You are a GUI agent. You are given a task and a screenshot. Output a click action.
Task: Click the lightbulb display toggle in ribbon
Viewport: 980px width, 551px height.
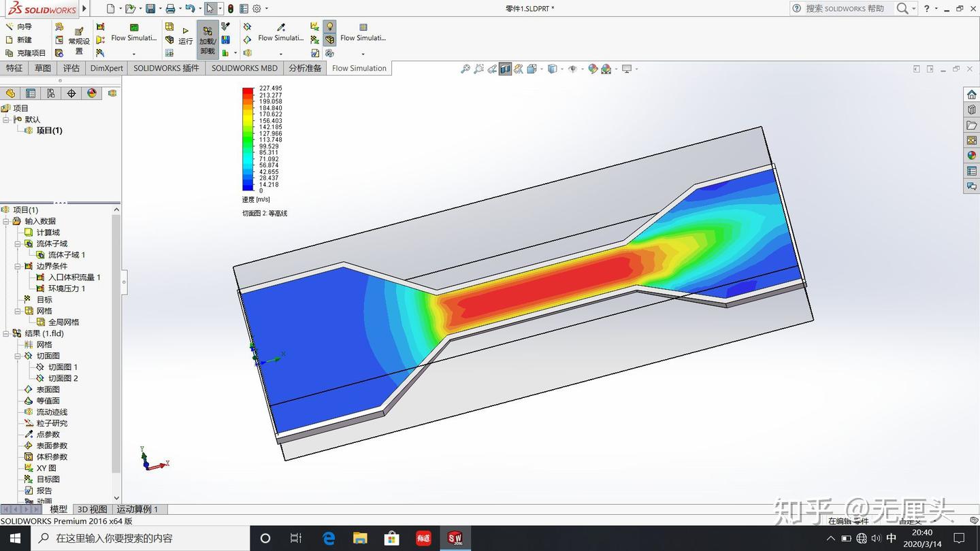pos(330,27)
